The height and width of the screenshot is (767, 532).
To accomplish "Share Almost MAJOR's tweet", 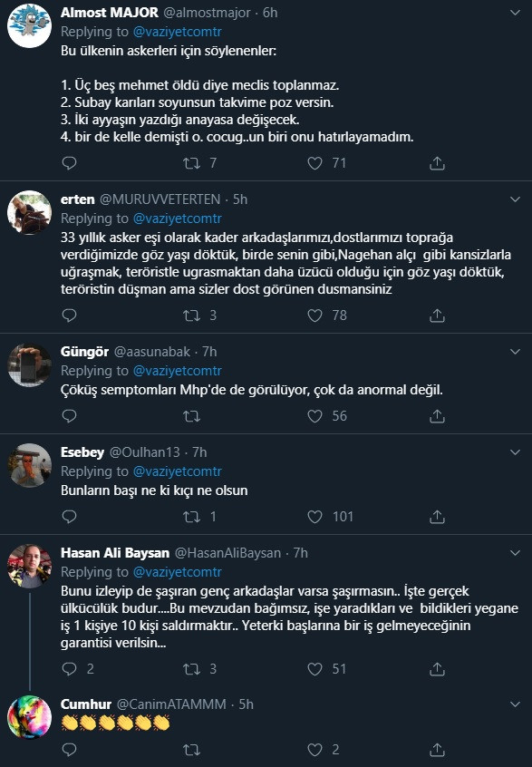I will click(436, 162).
